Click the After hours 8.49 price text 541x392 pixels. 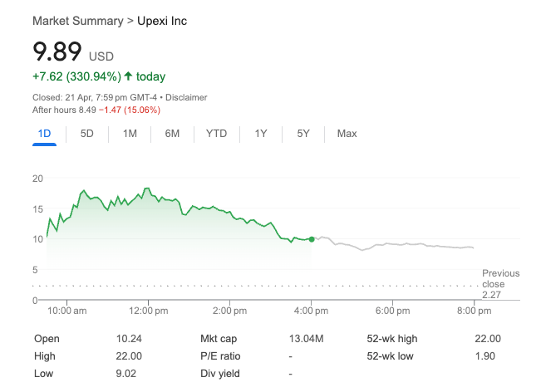click(x=64, y=110)
